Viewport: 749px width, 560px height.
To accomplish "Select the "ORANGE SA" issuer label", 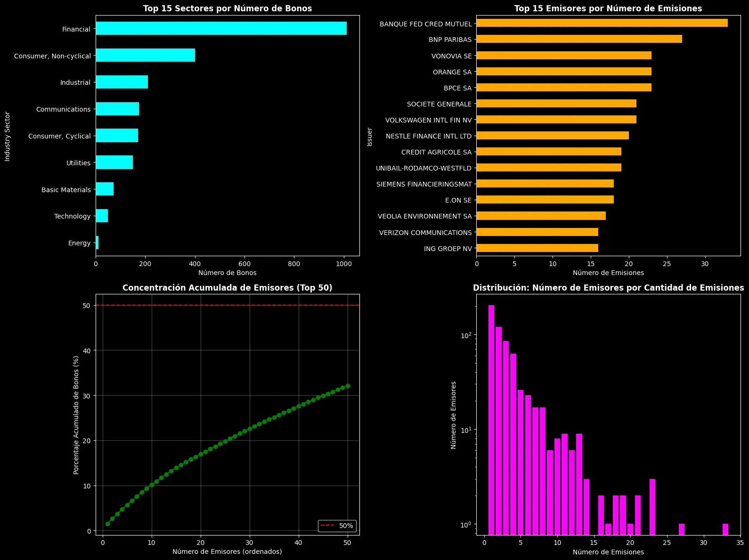I will click(x=452, y=72).
